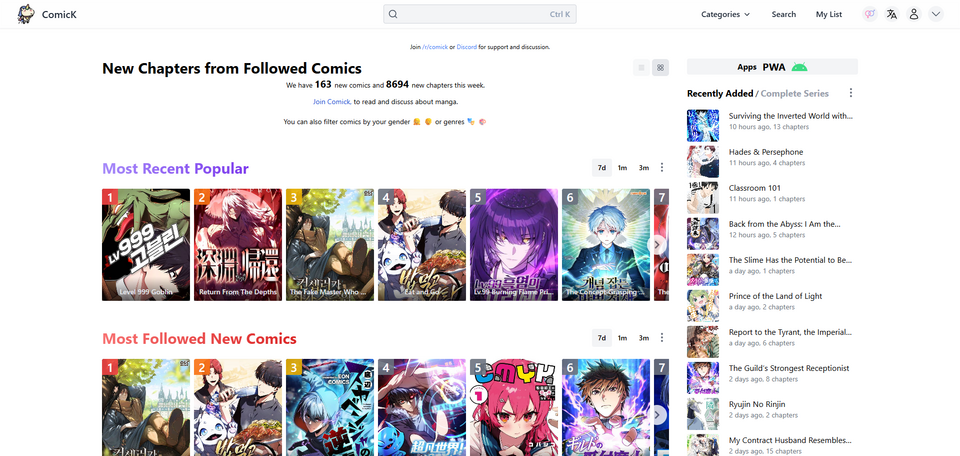Select 1m filter in Most Followed New Comics

(x=622, y=338)
